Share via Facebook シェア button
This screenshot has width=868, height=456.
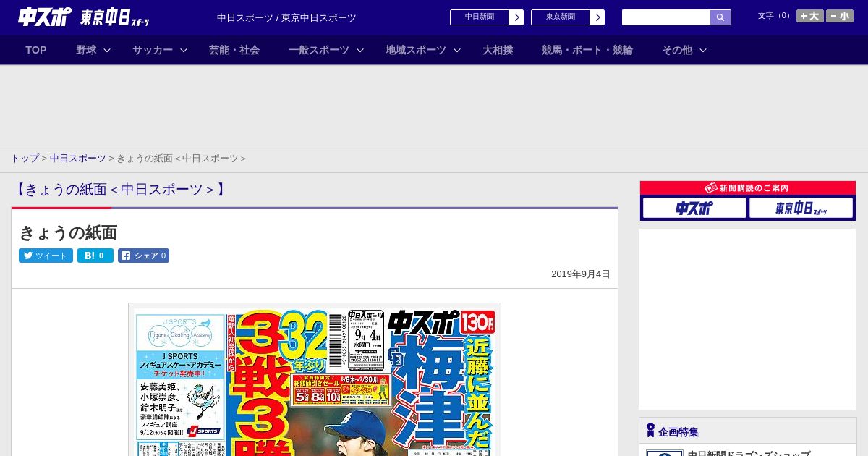pyautogui.click(x=144, y=256)
